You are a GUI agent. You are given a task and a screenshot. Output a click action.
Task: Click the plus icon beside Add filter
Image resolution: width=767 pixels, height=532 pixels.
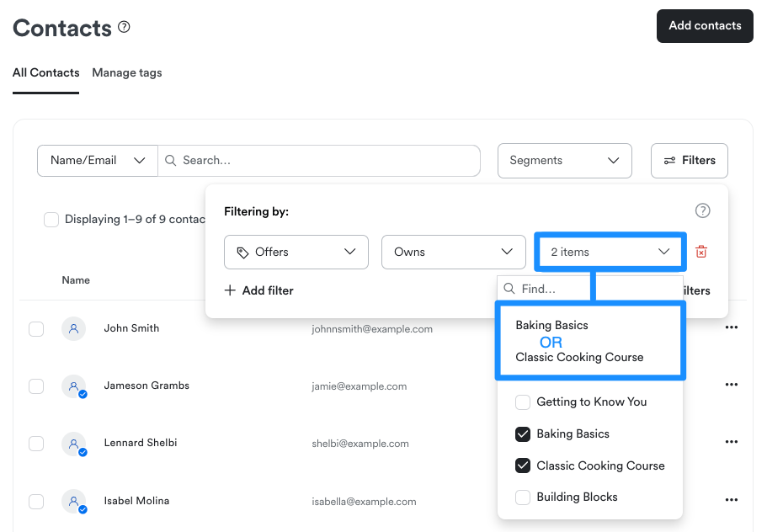click(230, 290)
